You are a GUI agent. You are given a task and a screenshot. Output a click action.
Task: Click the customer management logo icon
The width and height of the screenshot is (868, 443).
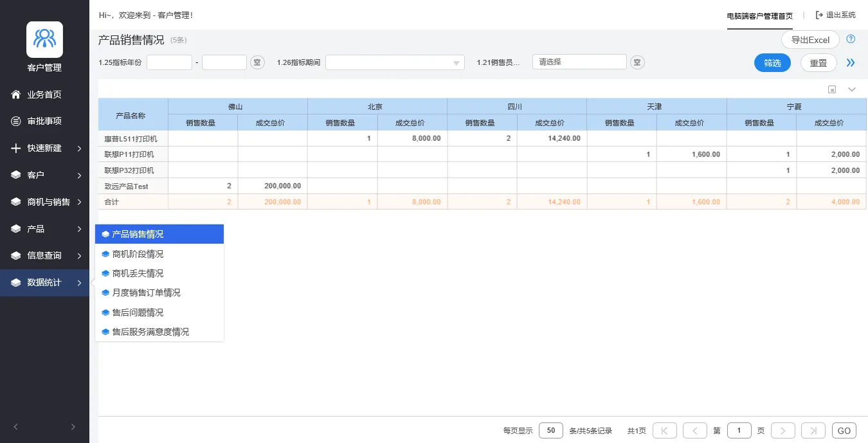point(44,40)
